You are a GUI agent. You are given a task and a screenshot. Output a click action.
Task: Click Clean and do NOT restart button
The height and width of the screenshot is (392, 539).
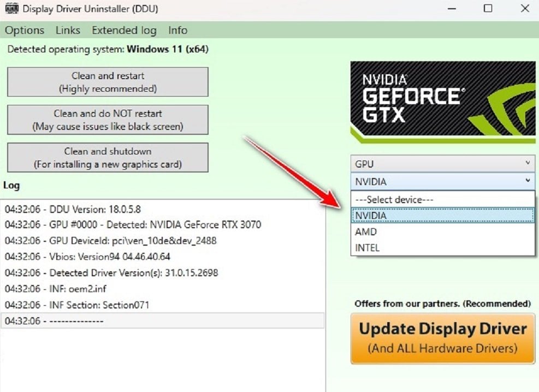tap(108, 120)
